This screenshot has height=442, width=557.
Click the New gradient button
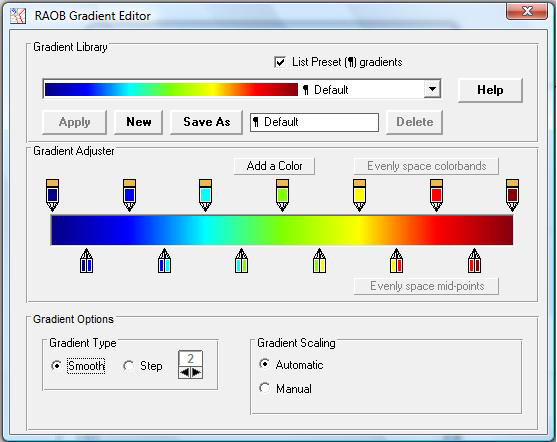(x=139, y=122)
